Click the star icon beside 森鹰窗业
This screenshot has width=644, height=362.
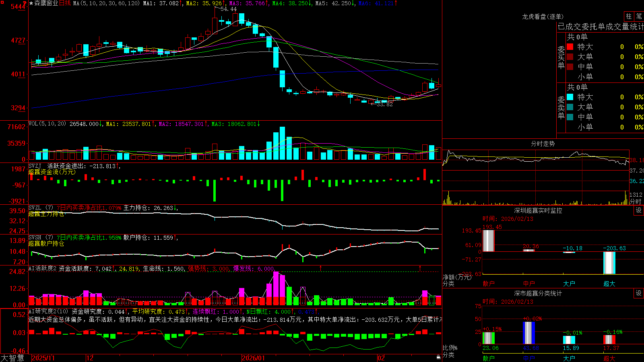(31, 3)
